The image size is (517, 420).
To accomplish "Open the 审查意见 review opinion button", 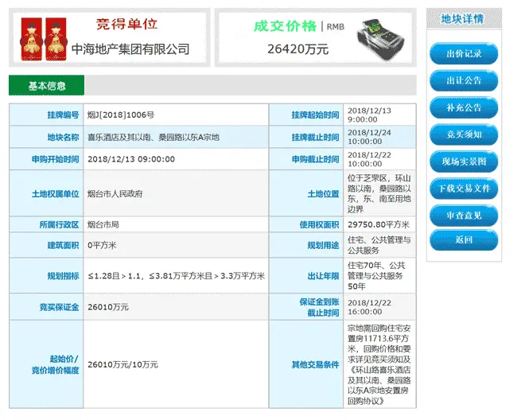I will 464,216.
